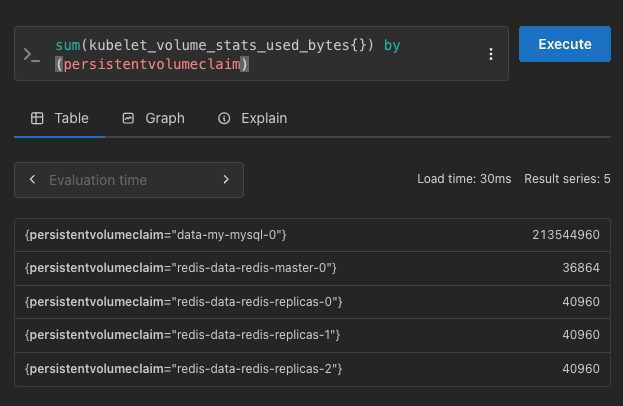Viewport: 623px width, 406px height.
Task: Click the value 213544960
Action: pos(565,234)
